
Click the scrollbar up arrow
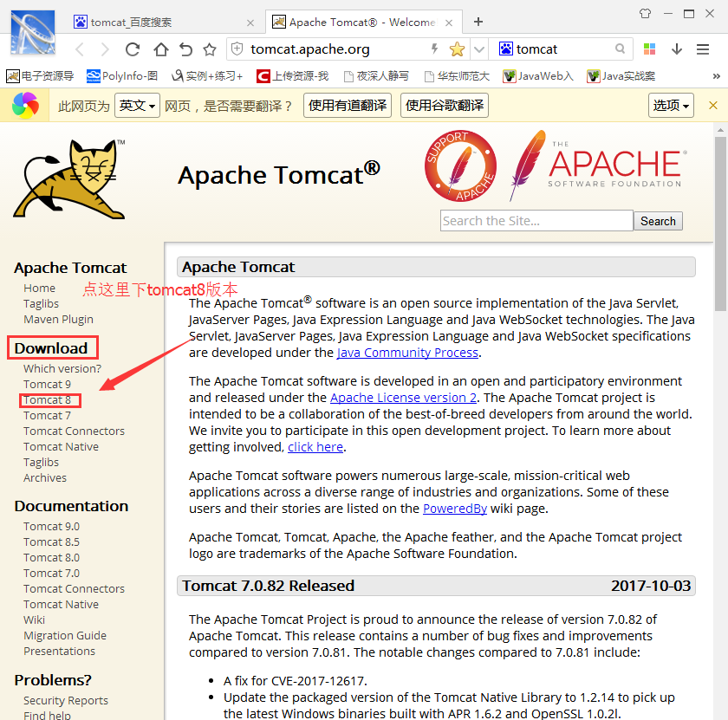pyautogui.click(x=720, y=129)
